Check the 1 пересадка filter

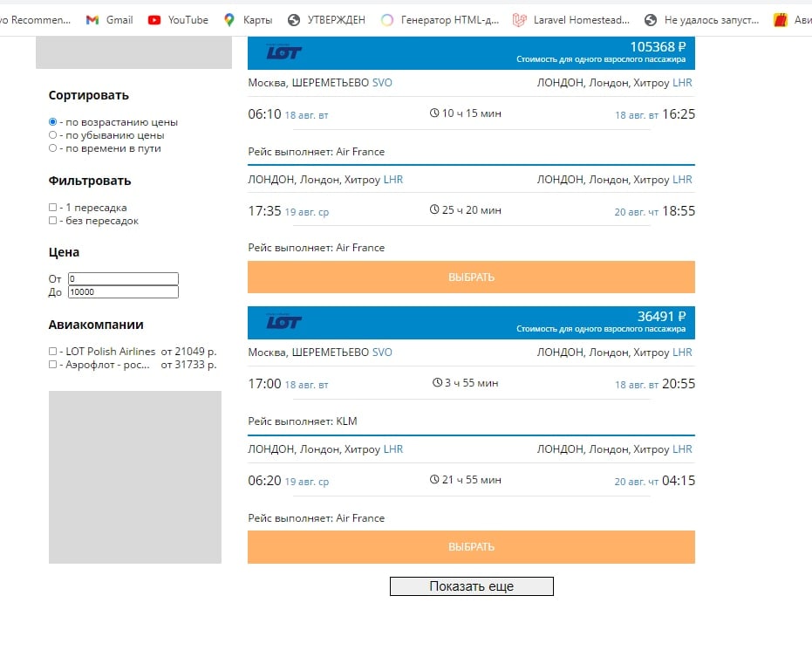pyautogui.click(x=52, y=208)
